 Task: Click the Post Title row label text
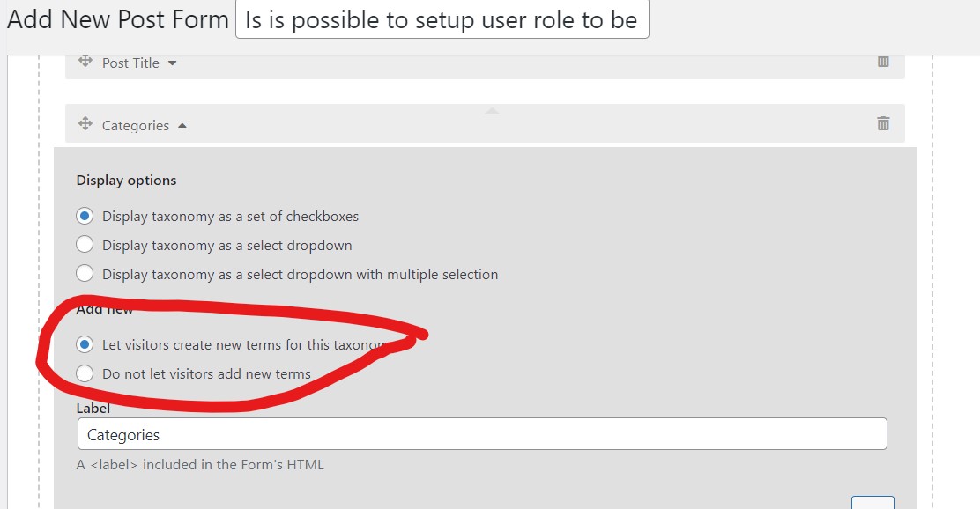tap(130, 63)
